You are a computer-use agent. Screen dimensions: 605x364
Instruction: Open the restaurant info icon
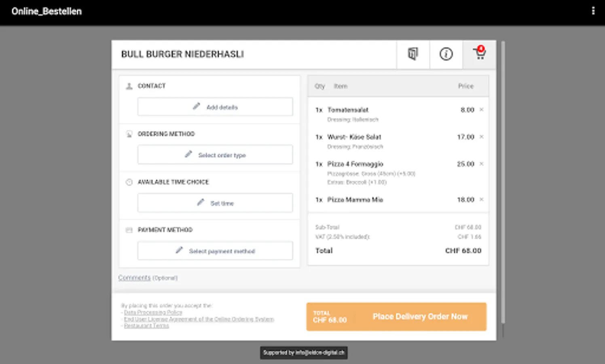tap(446, 54)
